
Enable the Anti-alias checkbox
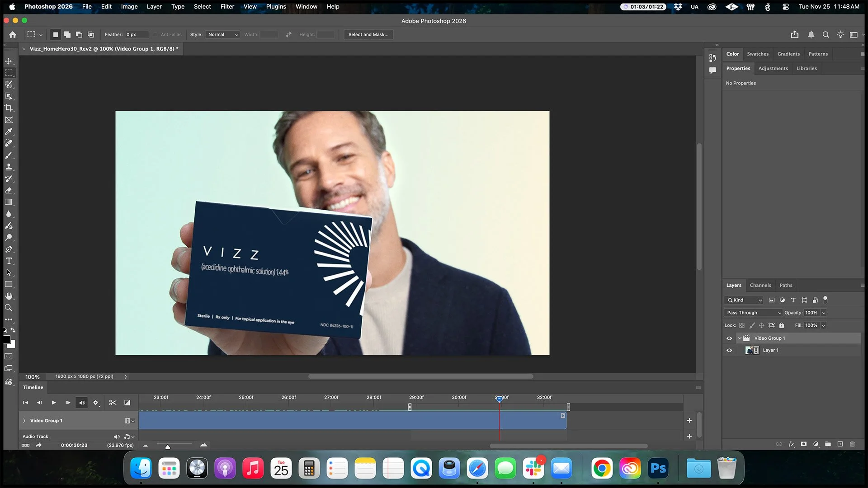155,34
